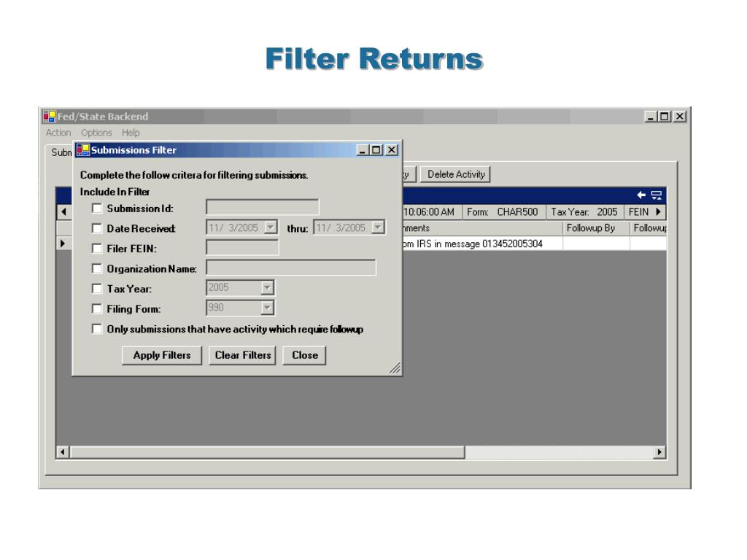Click the Tax Year: 2005 header field
The image size is (747, 560).
coord(584,212)
